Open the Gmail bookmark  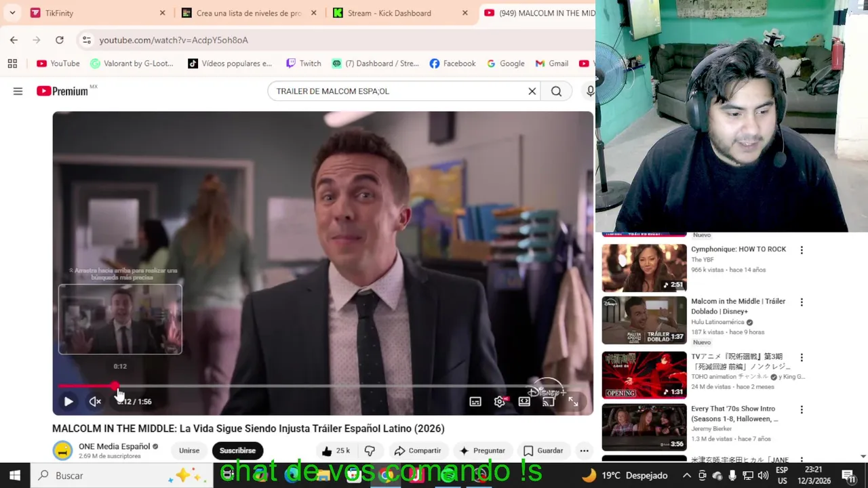click(x=551, y=64)
